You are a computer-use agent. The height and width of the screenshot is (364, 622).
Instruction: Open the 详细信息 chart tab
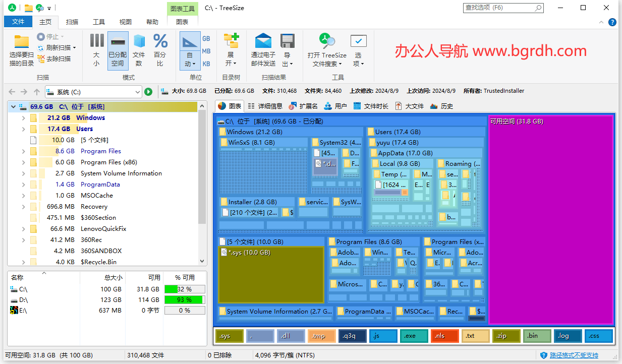point(270,105)
